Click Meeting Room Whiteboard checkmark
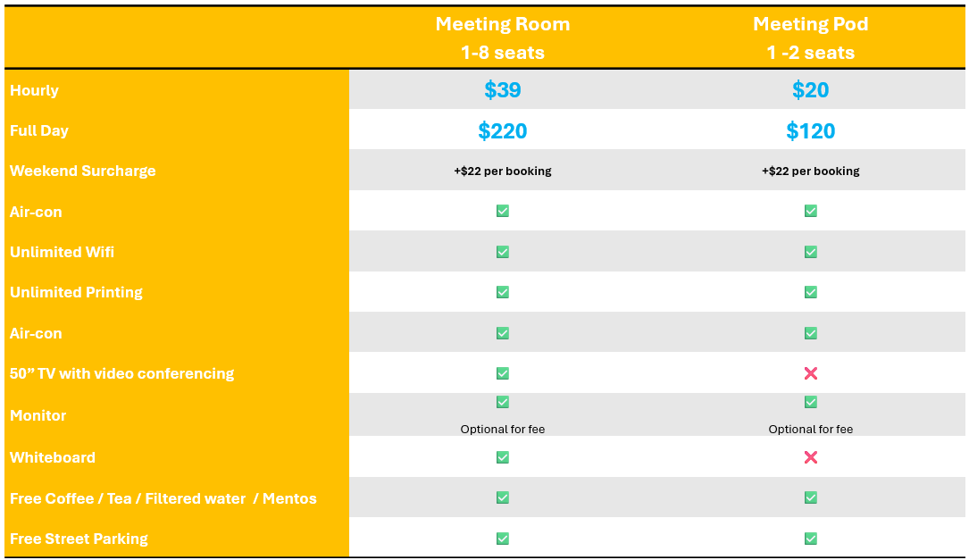Image resolution: width=969 pixels, height=560 pixels. pyautogui.click(x=503, y=456)
